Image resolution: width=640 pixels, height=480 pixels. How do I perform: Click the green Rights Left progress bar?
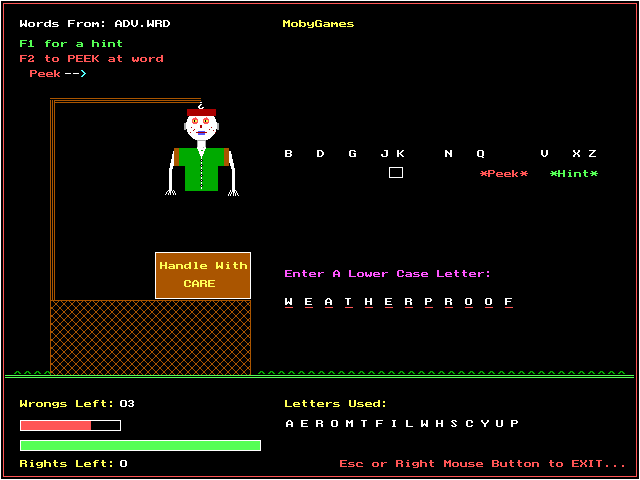click(x=140, y=445)
